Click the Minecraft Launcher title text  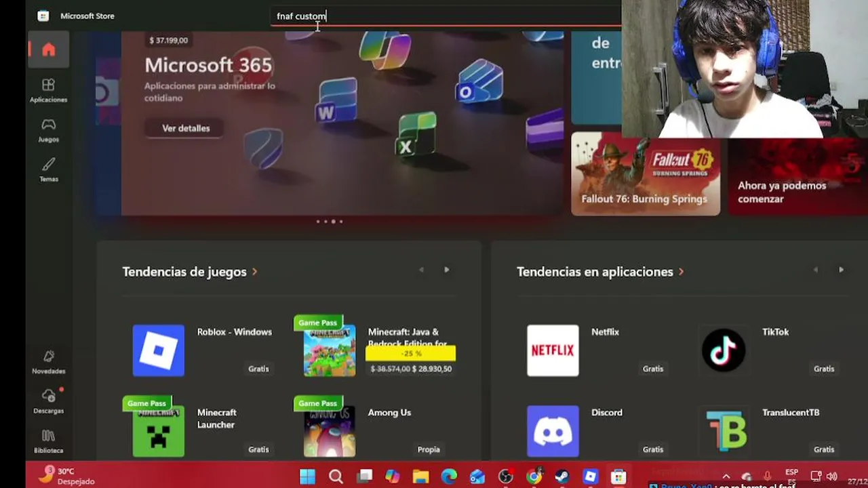pos(216,419)
